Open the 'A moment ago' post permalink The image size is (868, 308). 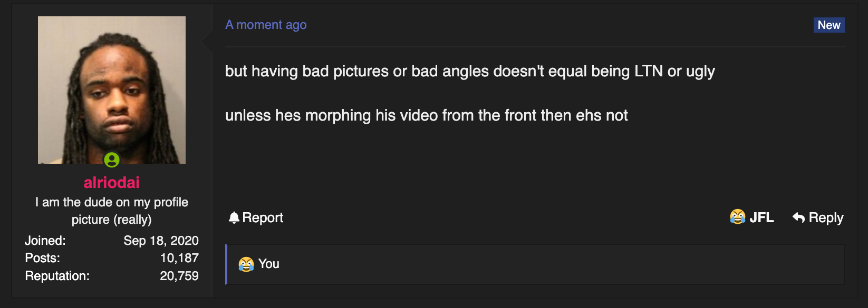click(266, 25)
